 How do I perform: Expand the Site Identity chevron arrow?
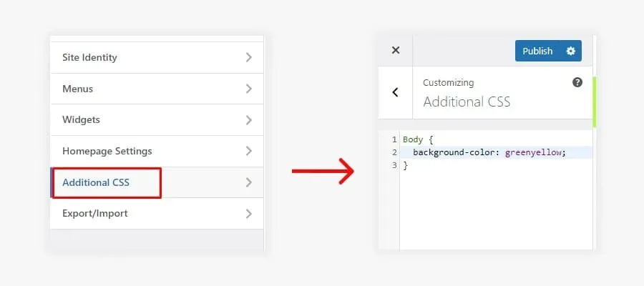click(248, 57)
